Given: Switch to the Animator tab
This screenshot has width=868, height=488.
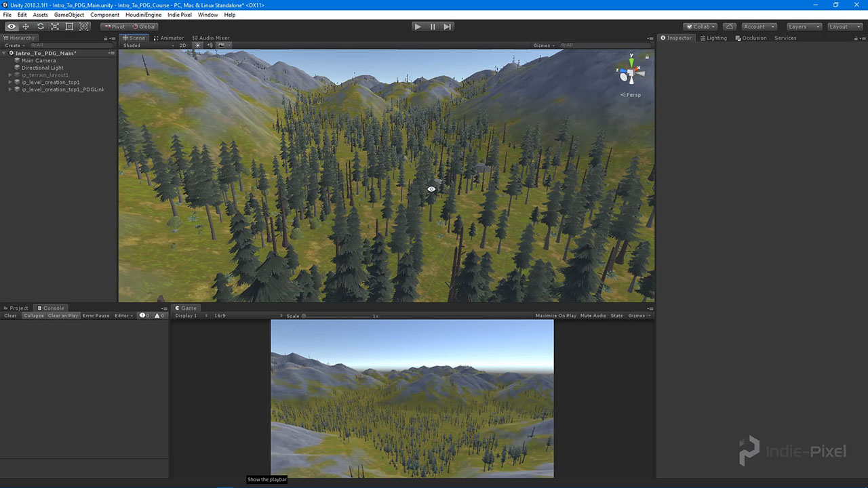Looking at the screenshot, I should click(169, 38).
